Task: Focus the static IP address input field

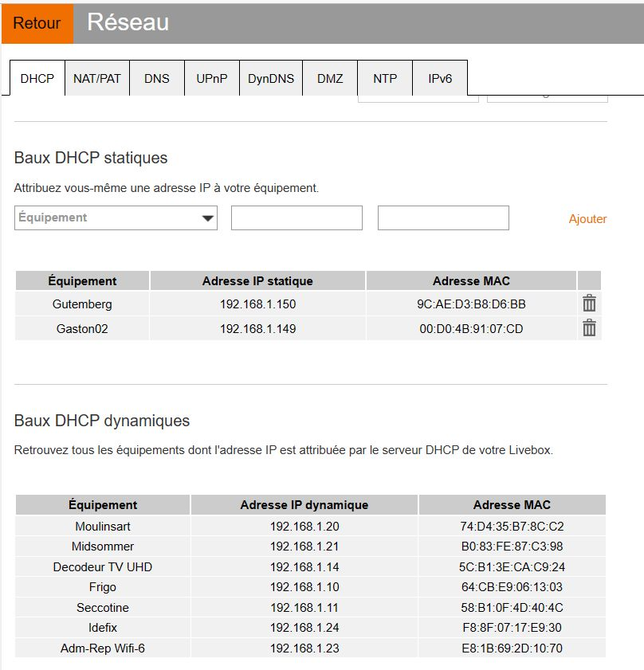Action: point(296,218)
